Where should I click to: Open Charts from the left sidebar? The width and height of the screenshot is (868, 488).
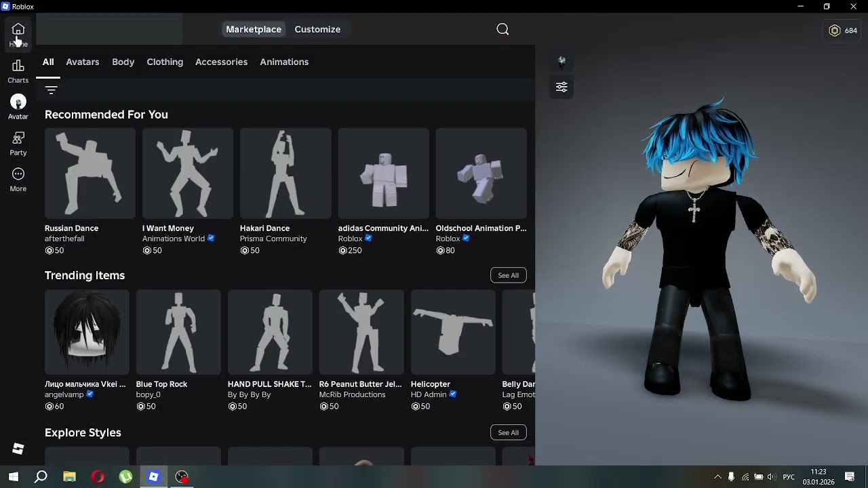pos(18,71)
